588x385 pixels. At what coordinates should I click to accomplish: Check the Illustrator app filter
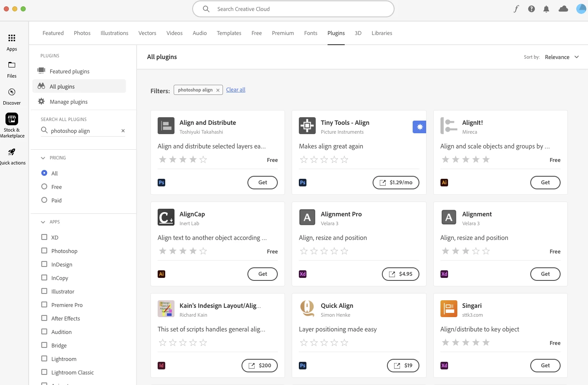44,291
